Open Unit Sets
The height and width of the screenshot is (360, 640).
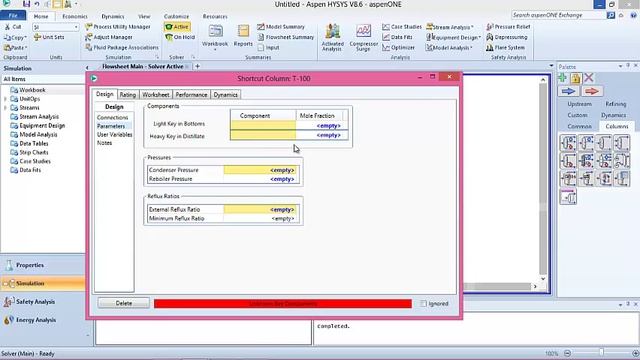click(x=49, y=37)
